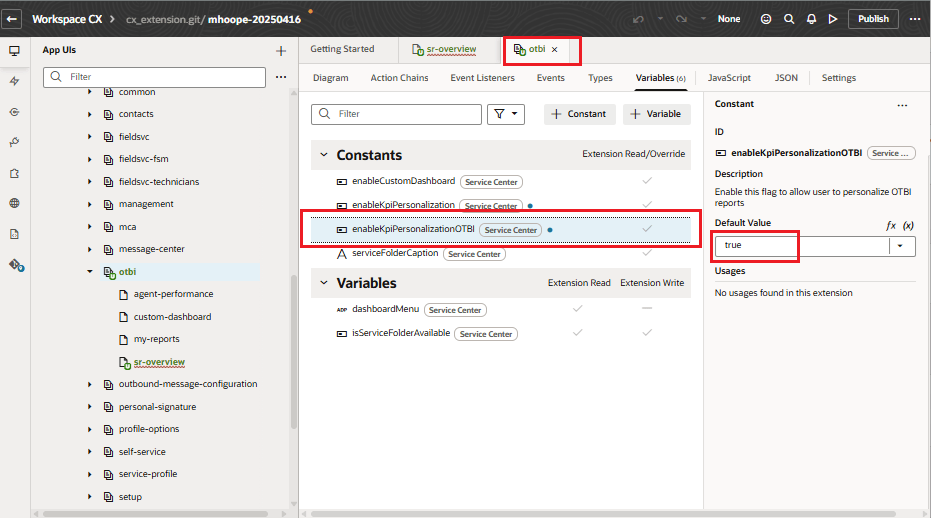Add a new Constant
This screenshot has width=932, height=518.
[x=579, y=114]
